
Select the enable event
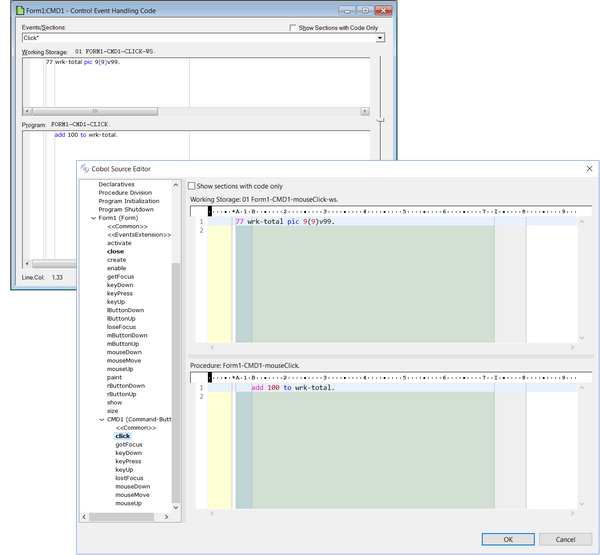point(116,268)
